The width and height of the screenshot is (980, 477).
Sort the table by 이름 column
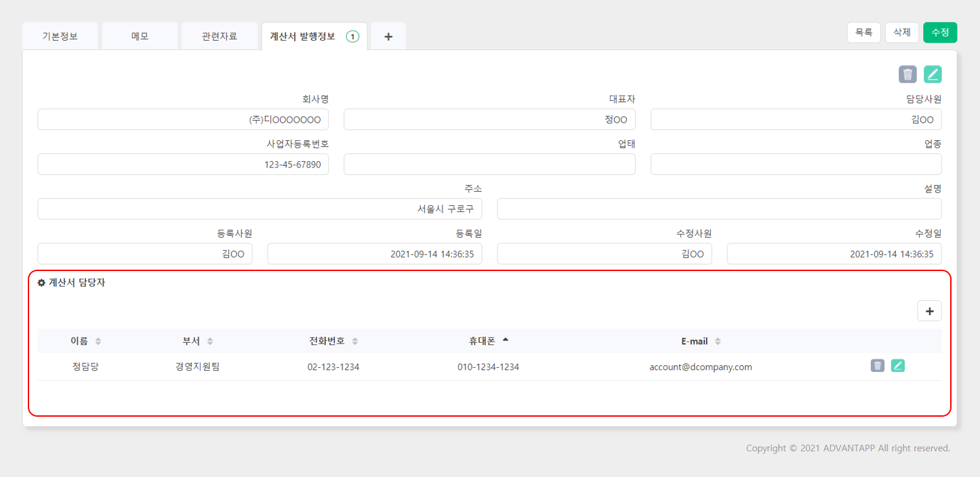coord(86,341)
